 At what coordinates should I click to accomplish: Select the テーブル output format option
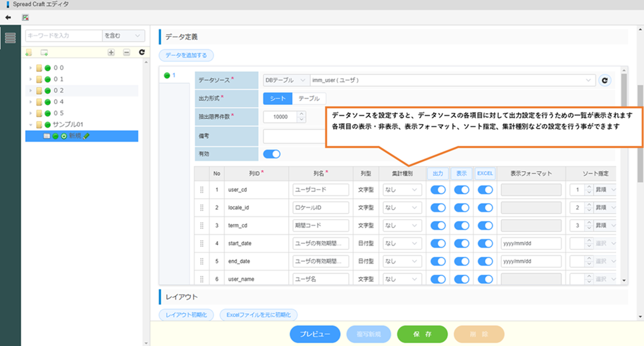309,98
